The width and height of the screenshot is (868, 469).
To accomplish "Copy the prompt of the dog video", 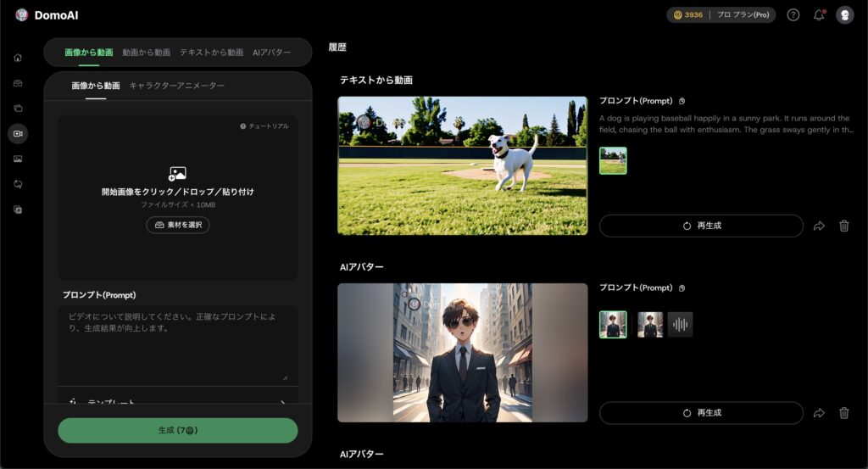I will click(x=682, y=101).
